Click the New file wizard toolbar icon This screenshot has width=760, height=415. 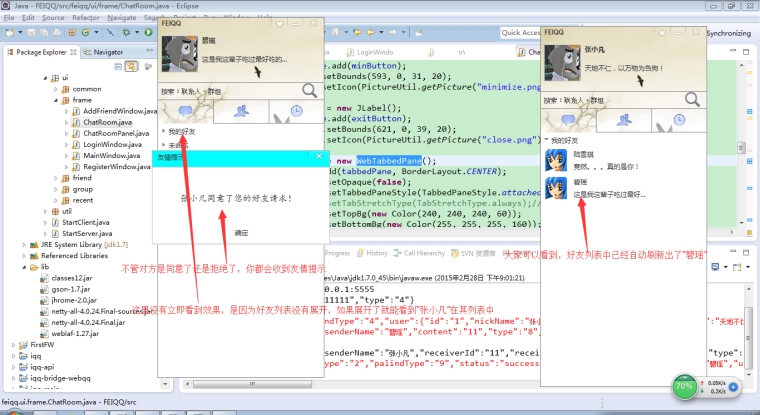click(9, 32)
